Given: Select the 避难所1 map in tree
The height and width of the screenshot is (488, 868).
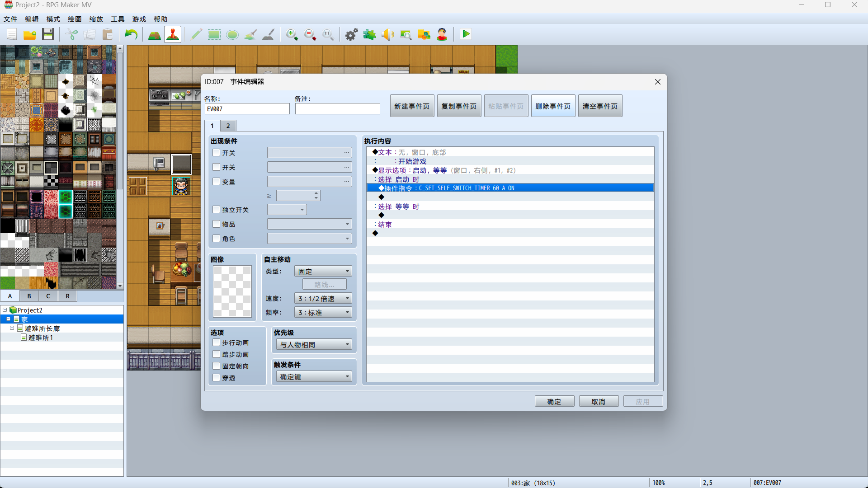Looking at the screenshot, I should coord(41,338).
